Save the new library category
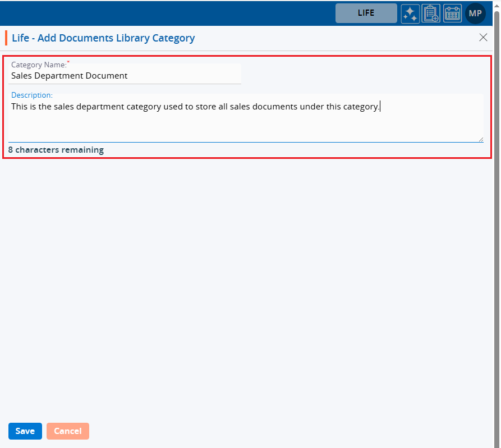The height and width of the screenshot is (448, 501). tap(25, 431)
